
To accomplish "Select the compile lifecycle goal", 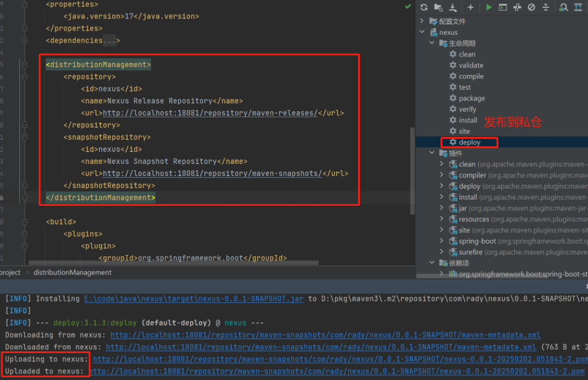I will tap(471, 76).
